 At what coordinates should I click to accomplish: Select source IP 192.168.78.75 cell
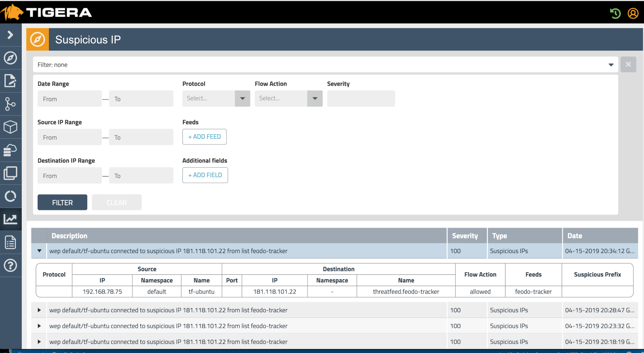(102, 291)
